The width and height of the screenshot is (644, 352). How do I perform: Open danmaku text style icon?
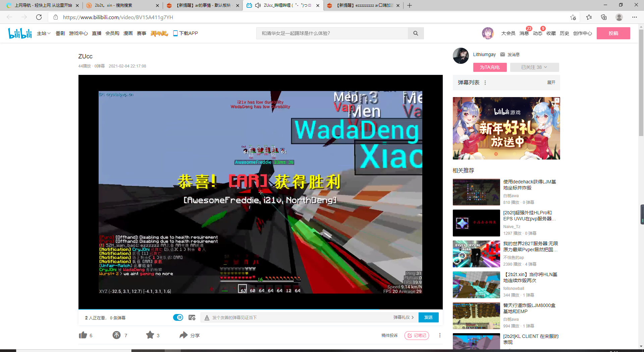pyautogui.click(x=207, y=317)
